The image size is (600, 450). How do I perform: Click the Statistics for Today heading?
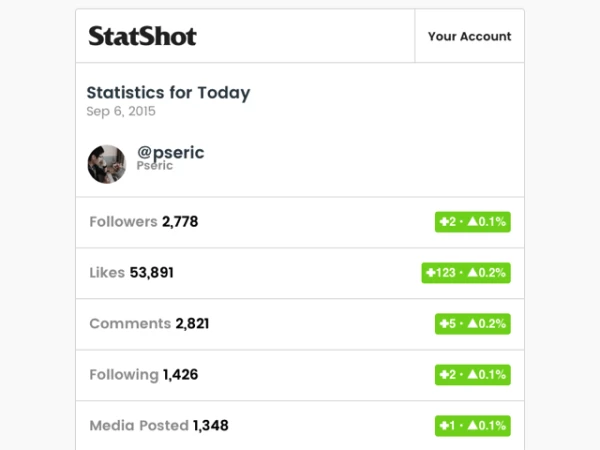tap(168, 93)
